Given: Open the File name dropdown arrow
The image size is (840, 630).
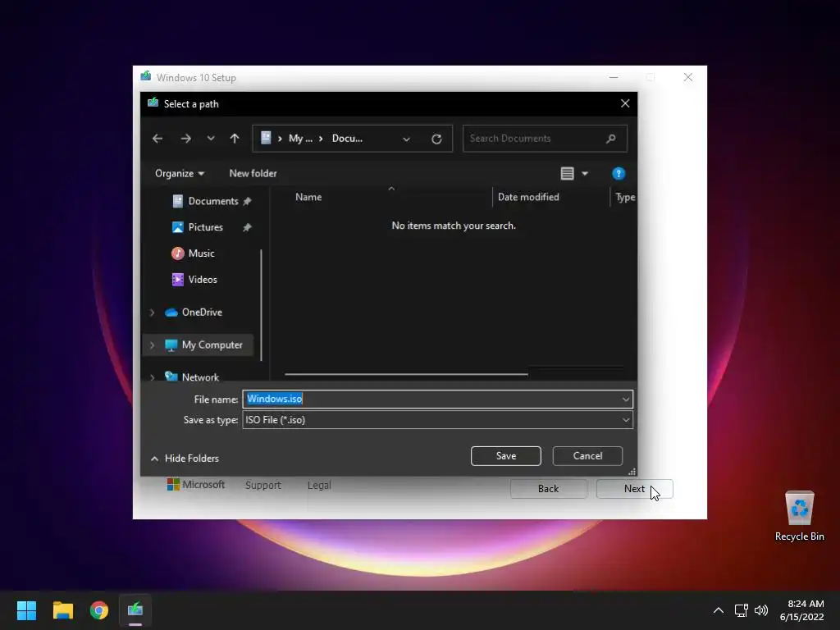Looking at the screenshot, I should (625, 399).
